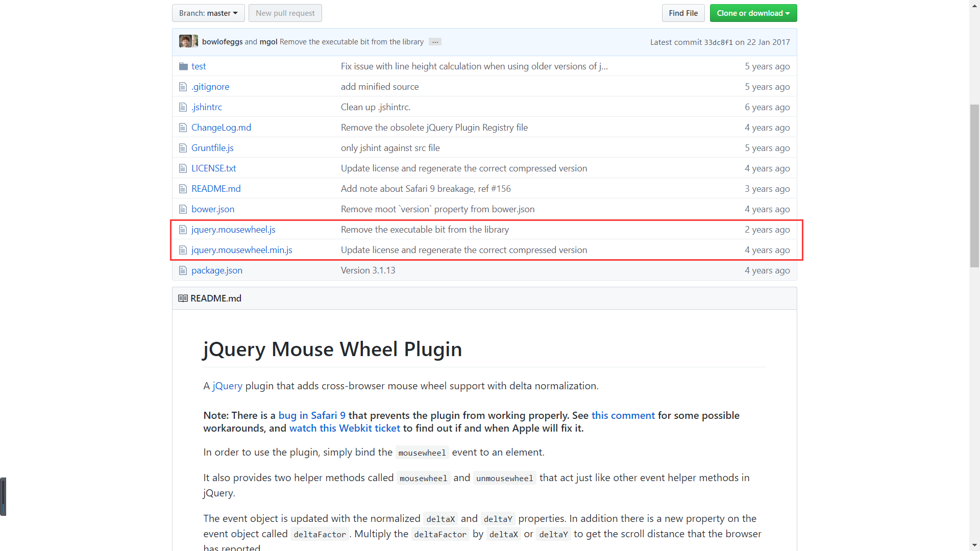Click the test folder icon
The width and height of the screenshot is (980, 551).
point(183,66)
